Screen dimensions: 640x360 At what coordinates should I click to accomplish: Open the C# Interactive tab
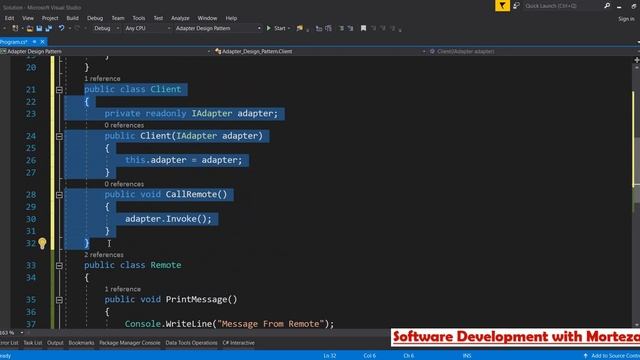[238, 343]
